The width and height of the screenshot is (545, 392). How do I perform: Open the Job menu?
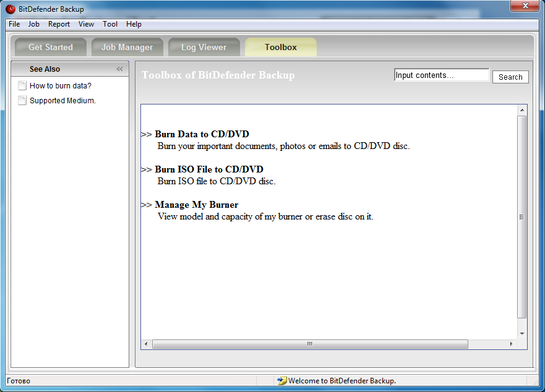(x=34, y=24)
